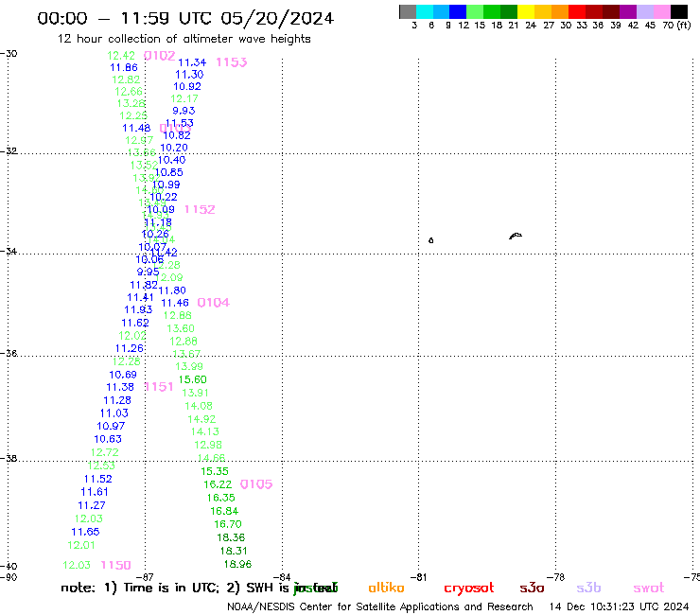This screenshot has height=615, width=700.
Task: Click the wave height value '10.97'
Action: click(x=111, y=426)
